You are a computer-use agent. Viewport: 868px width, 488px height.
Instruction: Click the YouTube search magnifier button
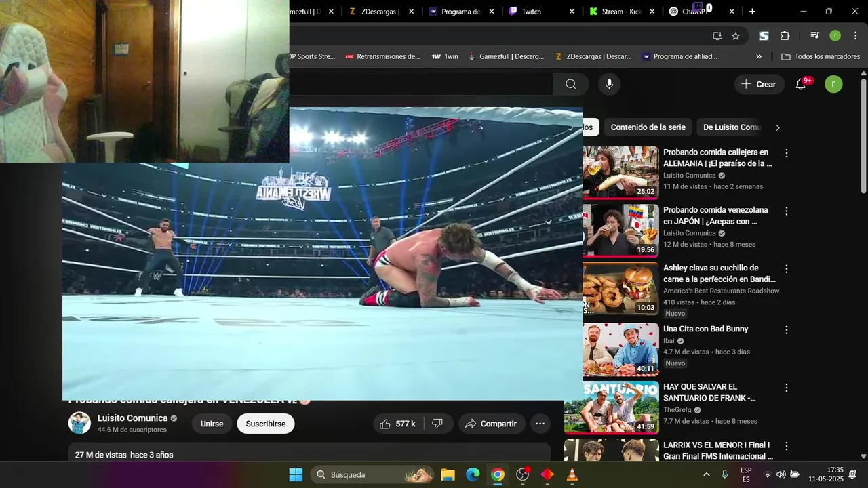coord(570,84)
